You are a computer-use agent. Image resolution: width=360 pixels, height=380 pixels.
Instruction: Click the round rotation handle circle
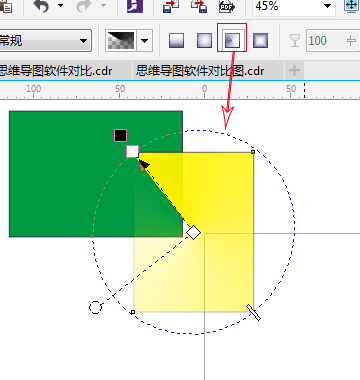pos(95,307)
